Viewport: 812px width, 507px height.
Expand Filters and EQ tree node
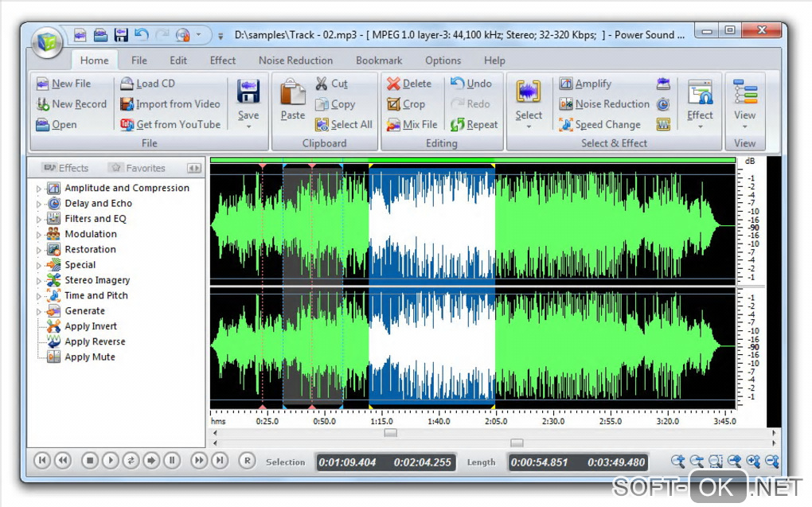click(x=38, y=219)
